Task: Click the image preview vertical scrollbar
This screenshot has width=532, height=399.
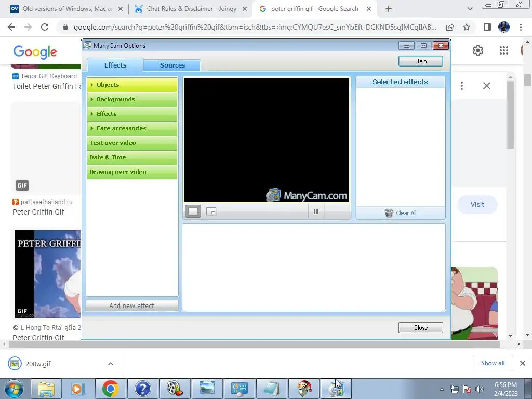Action: tap(510, 115)
